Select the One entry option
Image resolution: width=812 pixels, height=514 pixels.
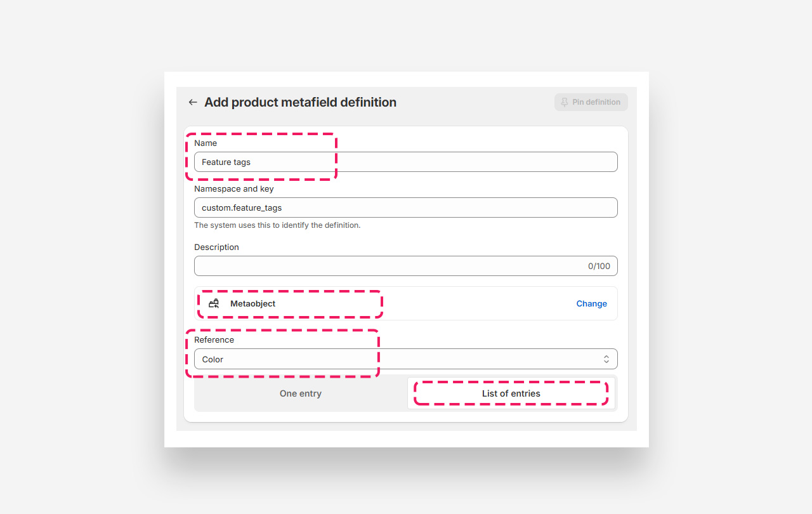click(x=301, y=393)
